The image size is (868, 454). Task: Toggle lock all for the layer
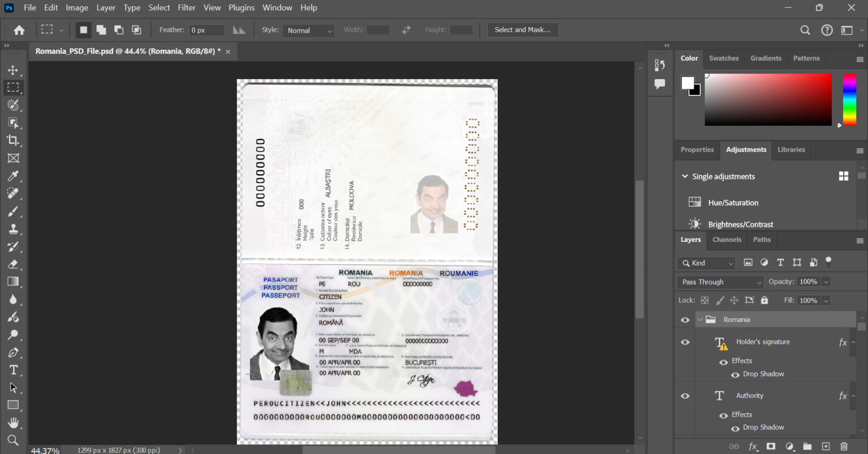765,300
